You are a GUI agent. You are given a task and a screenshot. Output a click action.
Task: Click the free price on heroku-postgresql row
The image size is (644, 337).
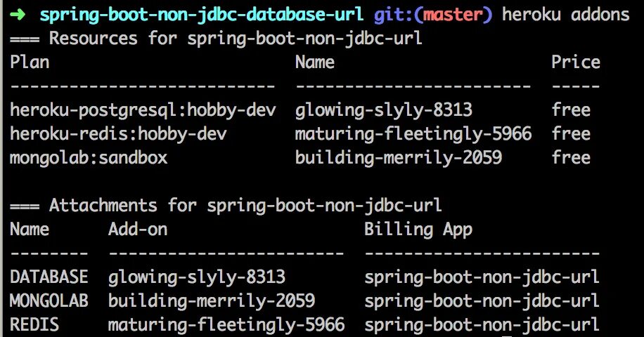(x=571, y=110)
